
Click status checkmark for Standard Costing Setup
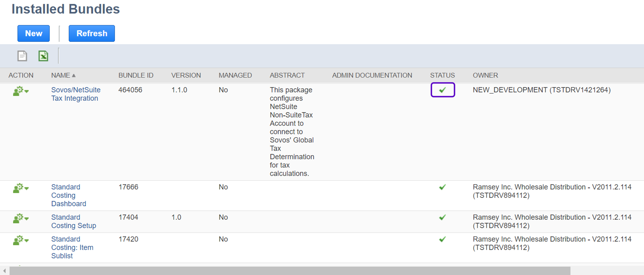click(442, 217)
